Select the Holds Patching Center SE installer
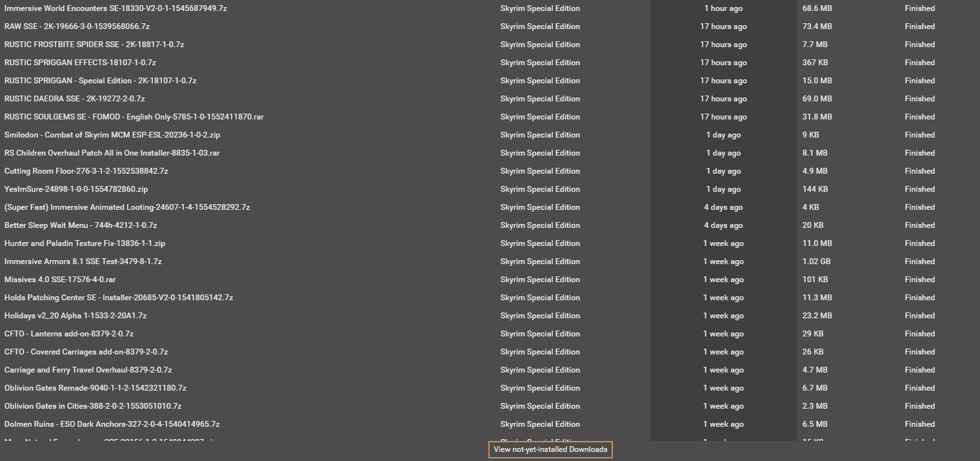The height and width of the screenshot is (461, 980). 119,298
